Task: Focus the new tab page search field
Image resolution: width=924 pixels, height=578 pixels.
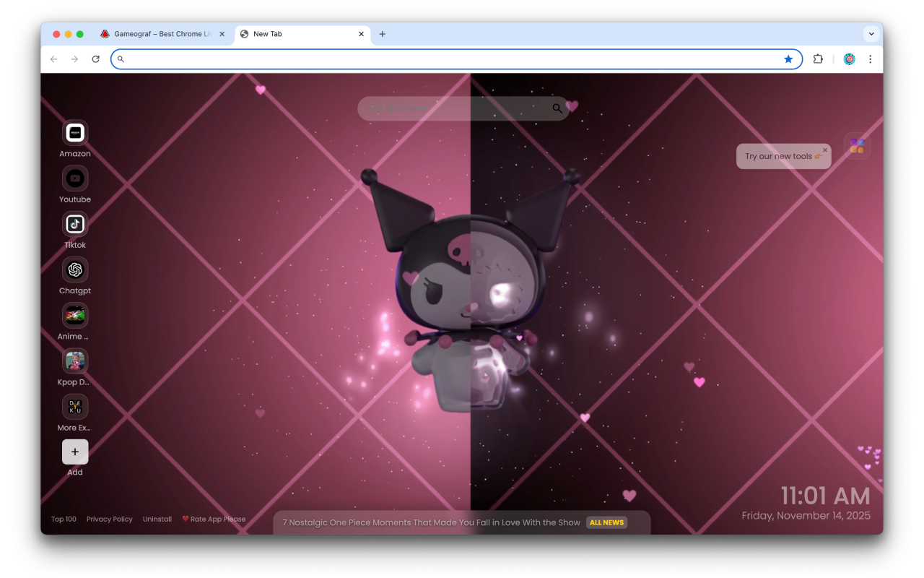Action: (x=463, y=108)
